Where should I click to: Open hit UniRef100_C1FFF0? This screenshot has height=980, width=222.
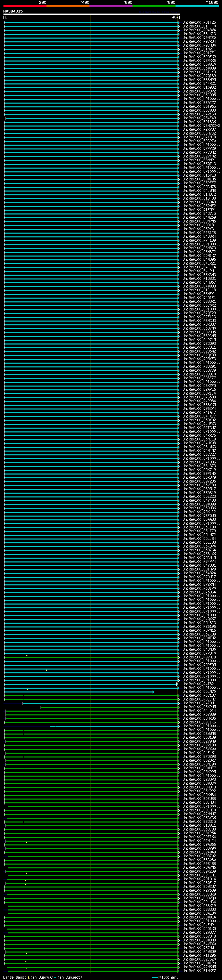tap(199, 26)
